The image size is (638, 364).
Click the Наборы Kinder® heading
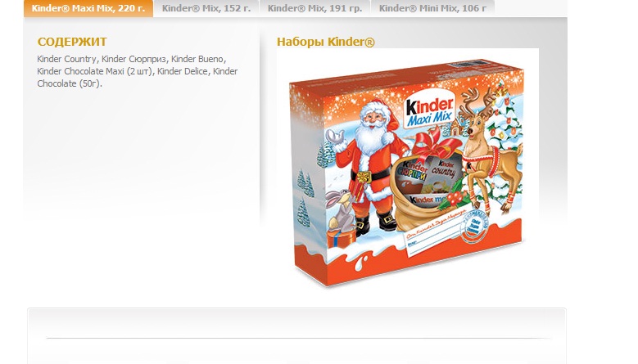[x=325, y=42]
